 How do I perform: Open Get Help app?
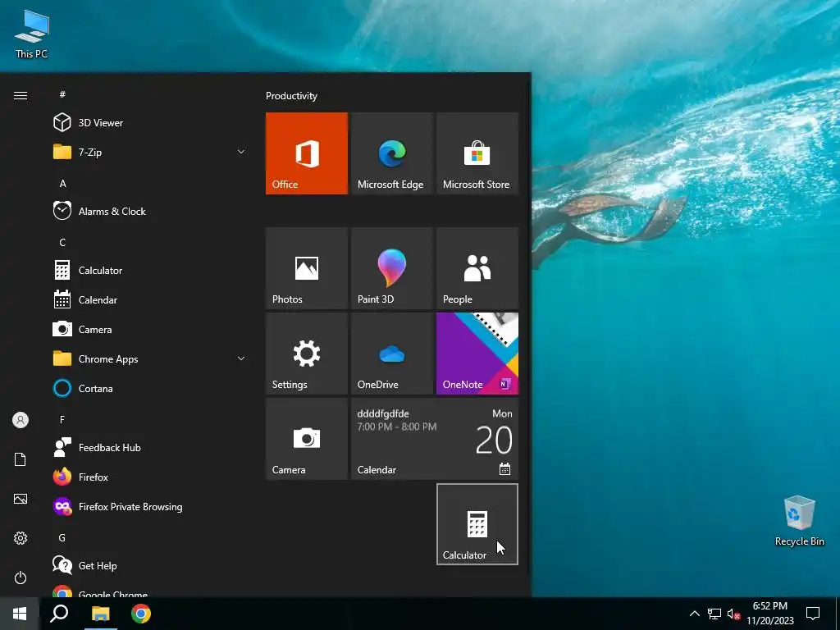(150, 566)
